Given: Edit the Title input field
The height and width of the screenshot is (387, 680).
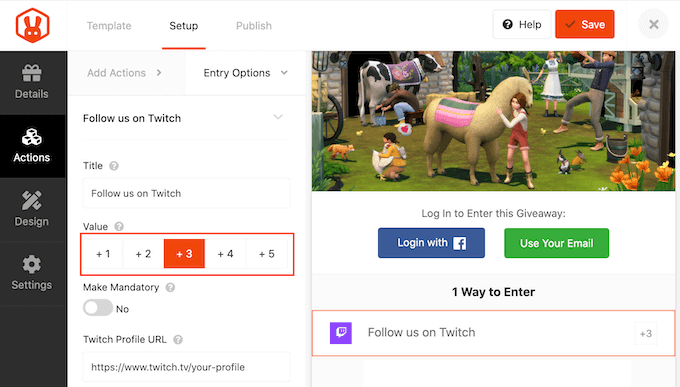Looking at the screenshot, I should coord(186,193).
